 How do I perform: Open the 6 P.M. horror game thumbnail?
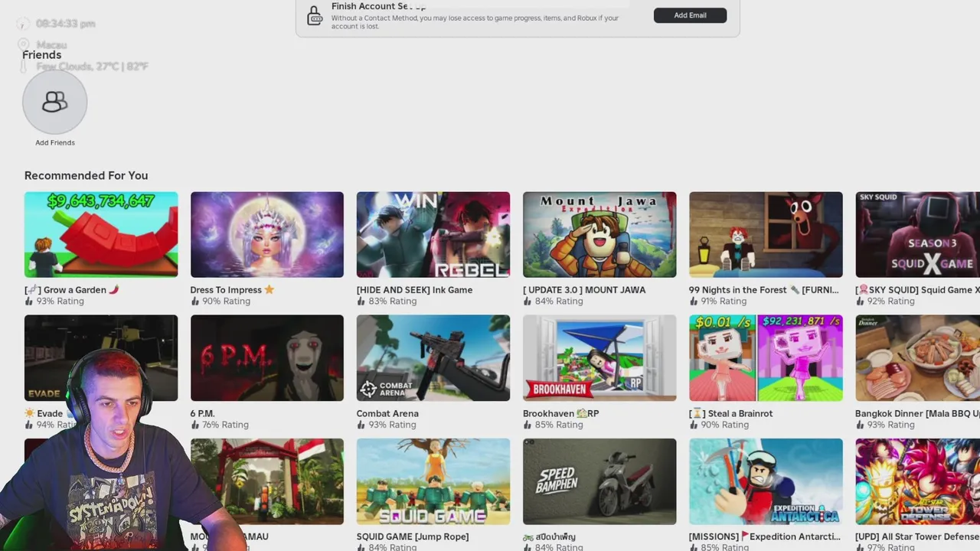tap(267, 357)
